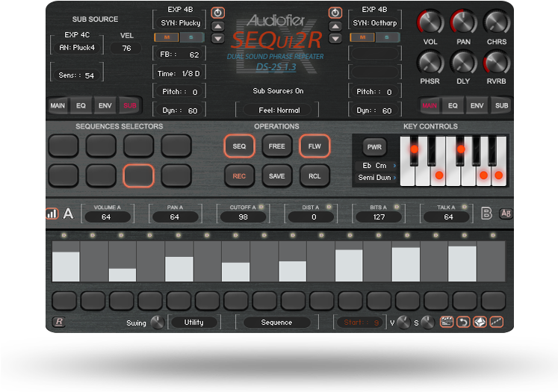Click the AB link icon
Screen dimensions: 558x392
click(x=506, y=214)
